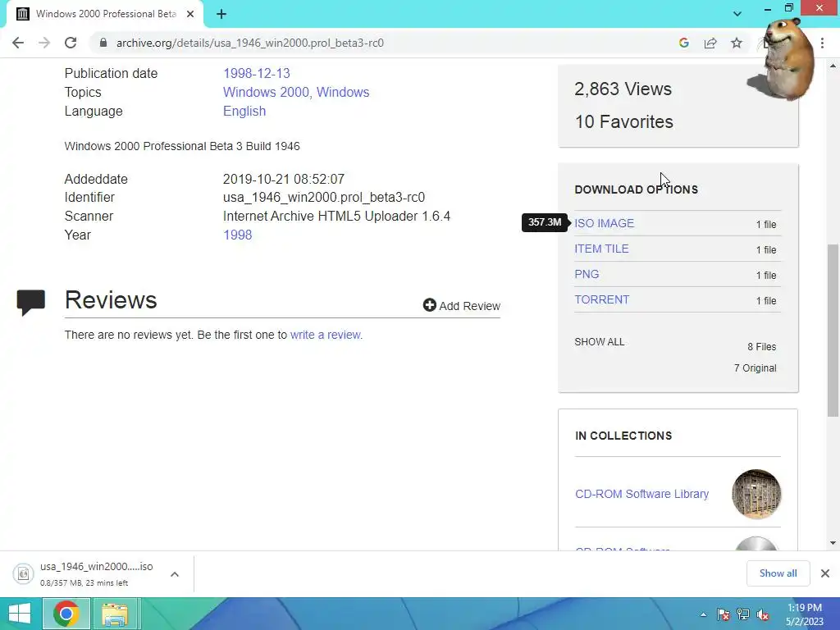Image resolution: width=840 pixels, height=630 pixels.
Task: Close the downloads bar
Action: pyautogui.click(x=825, y=573)
